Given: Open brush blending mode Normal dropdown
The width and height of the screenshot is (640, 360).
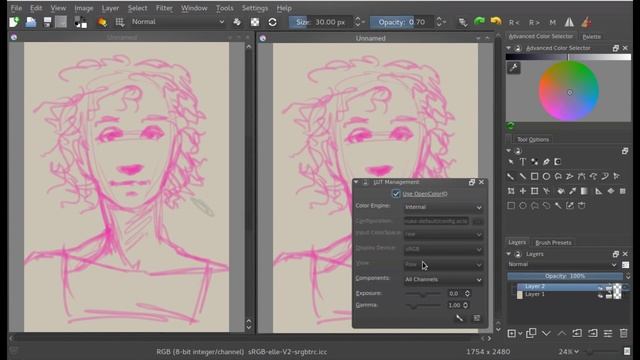Looking at the screenshot, I should (x=178, y=22).
